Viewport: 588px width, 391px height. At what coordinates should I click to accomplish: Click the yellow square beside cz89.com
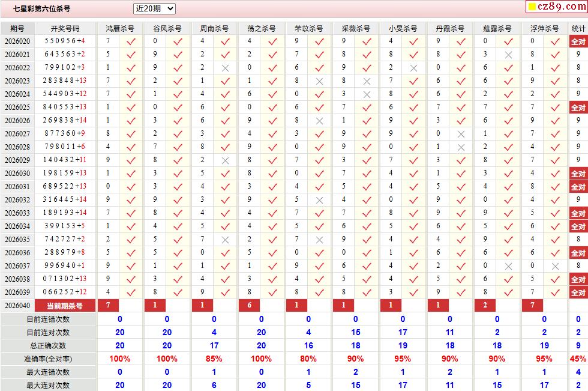pos(532,7)
